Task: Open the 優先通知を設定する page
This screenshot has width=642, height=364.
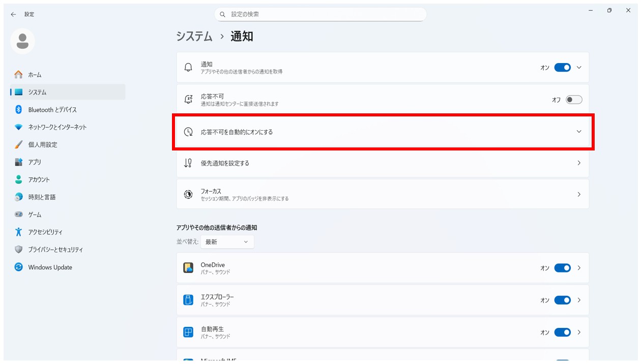Action: tap(382, 163)
